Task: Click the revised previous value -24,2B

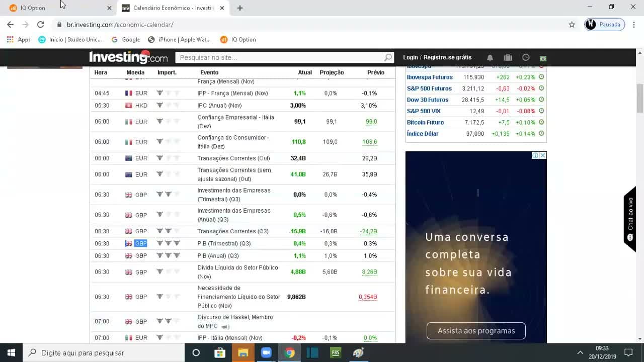Action: (368, 231)
